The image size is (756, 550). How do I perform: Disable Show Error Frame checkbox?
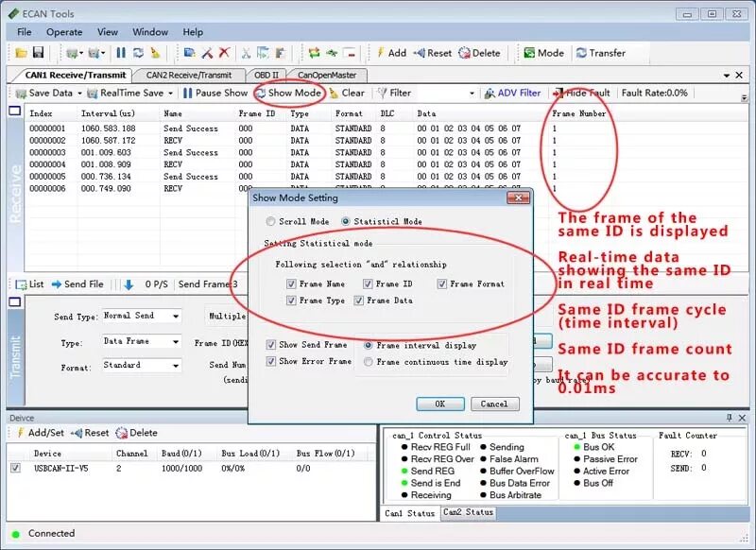coord(271,361)
